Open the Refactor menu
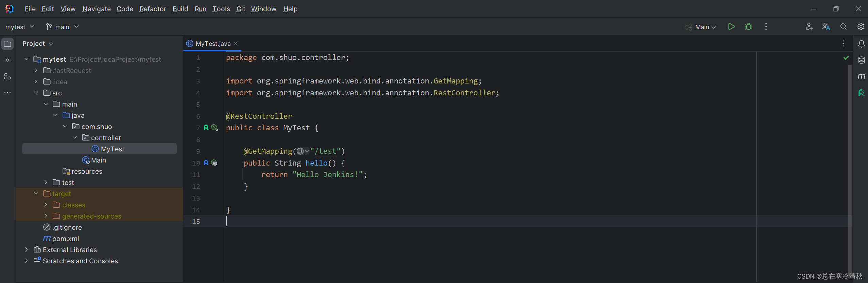The width and height of the screenshot is (868, 283). [153, 9]
